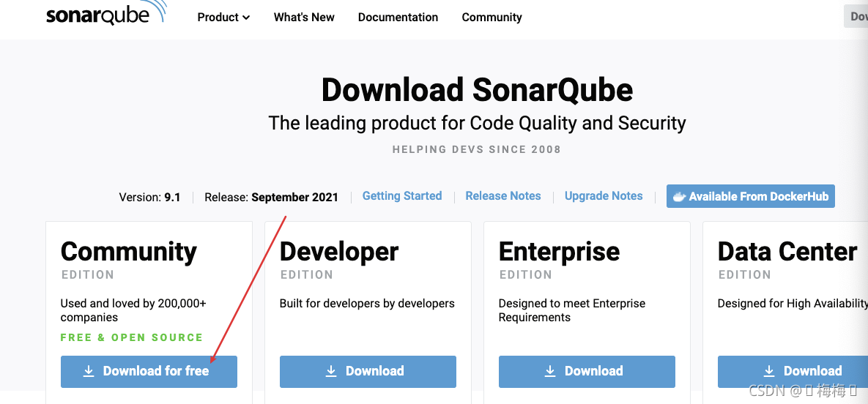868x404 pixels.
Task: Click the Version: 9.1 text
Action: 149,197
